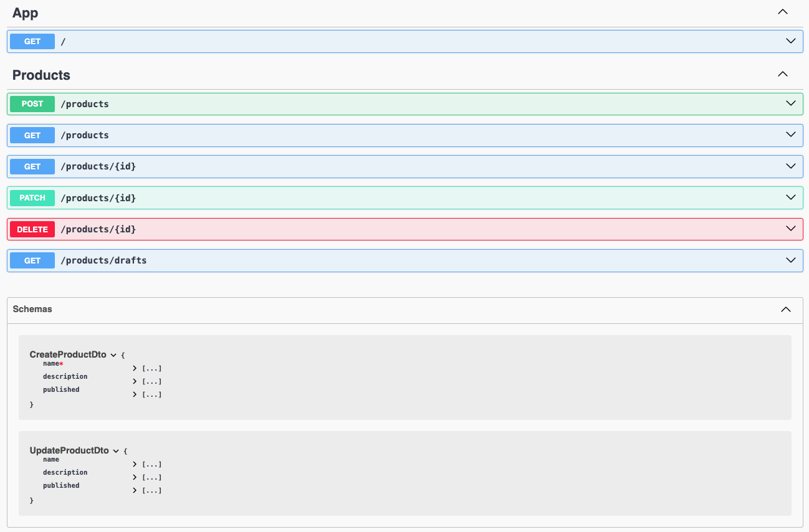The width and height of the screenshot is (809, 532).
Task: Click name label in UpdateProductDto
Action: (51, 459)
